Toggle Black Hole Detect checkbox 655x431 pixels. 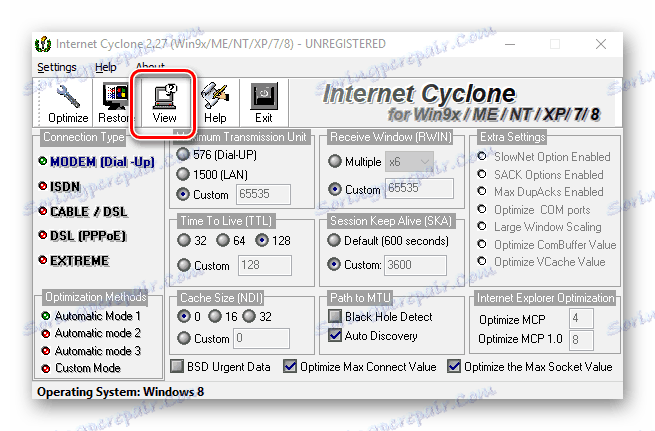point(335,317)
